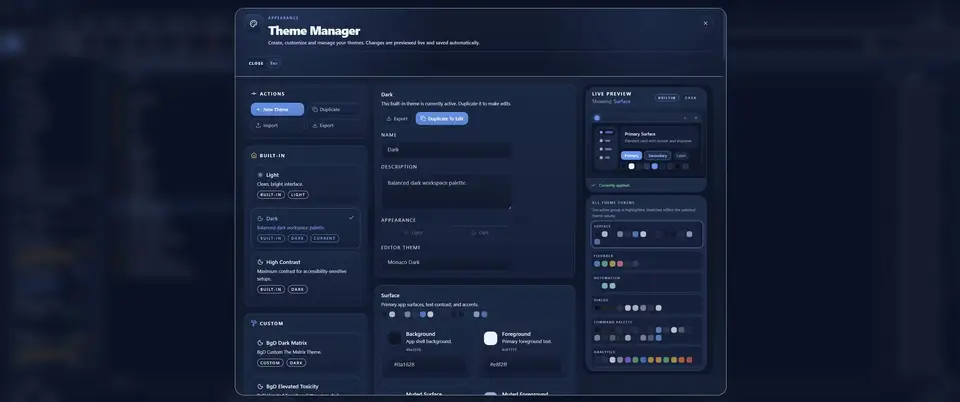Select the BgD Dark Matrix custom theme
This screenshot has width=960, height=402.
[306, 352]
